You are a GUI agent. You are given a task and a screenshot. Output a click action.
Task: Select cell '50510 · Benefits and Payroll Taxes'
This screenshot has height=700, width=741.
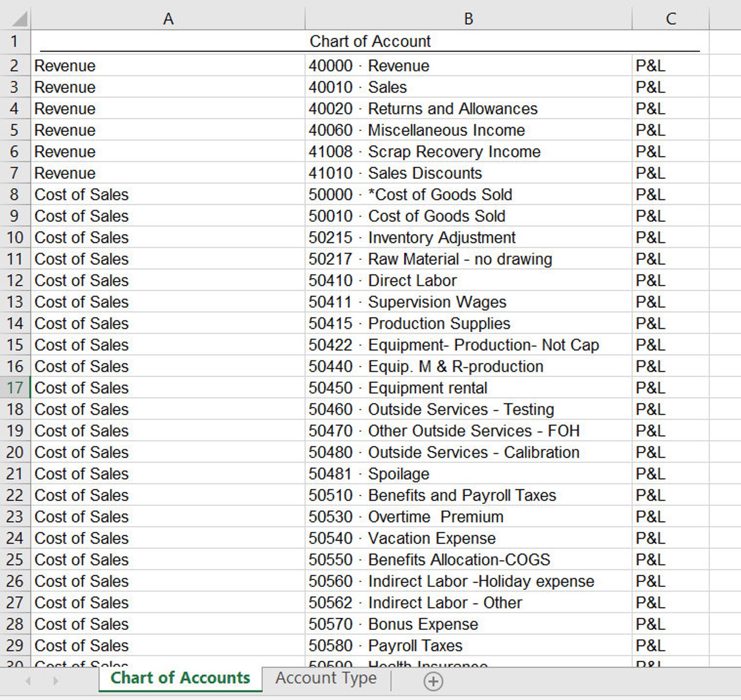pos(468,495)
